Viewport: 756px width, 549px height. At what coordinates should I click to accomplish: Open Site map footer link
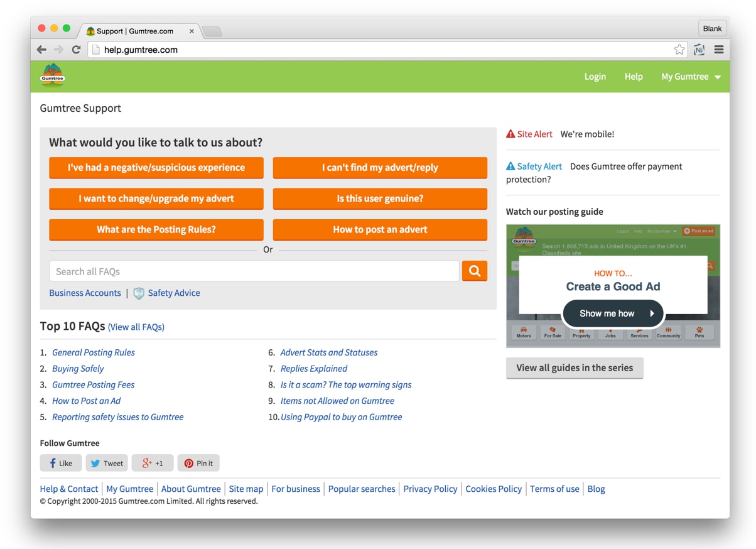pos(246,489)
